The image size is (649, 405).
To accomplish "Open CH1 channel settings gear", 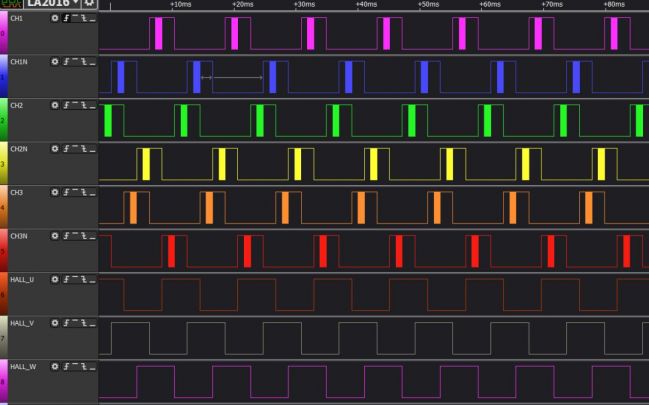I will click(55, 18).
